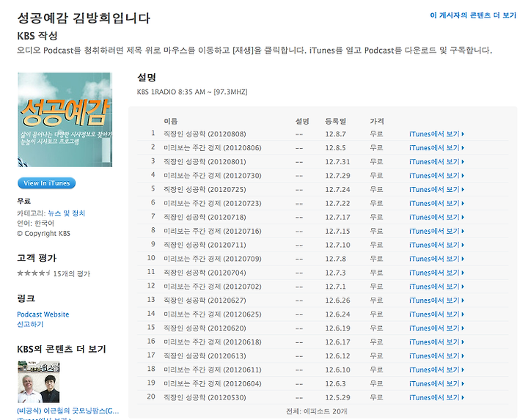Image resolution: width=528 pixels, height=420 pixels.
Task: View 미리보는 주간 경제 (20120611) in iTunes
Action: coord(437,370)
